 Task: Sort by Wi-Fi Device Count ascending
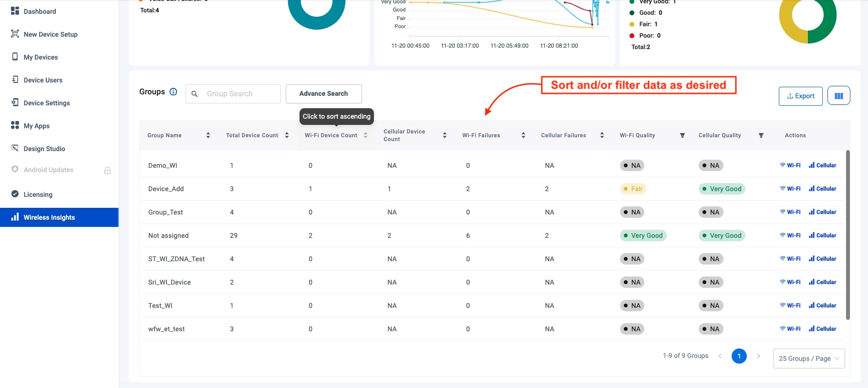coord(365,135)
